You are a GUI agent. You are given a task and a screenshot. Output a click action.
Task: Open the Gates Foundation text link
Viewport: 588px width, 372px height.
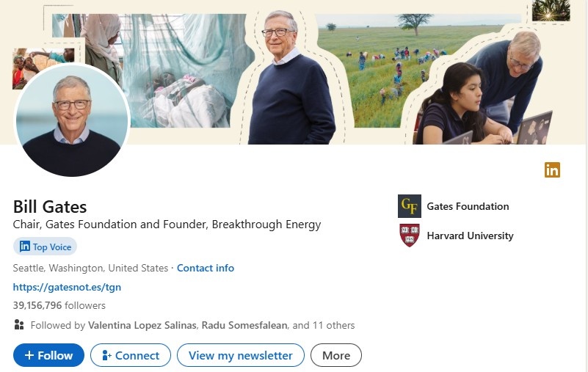pyautogui.click(x=468, y=206)
